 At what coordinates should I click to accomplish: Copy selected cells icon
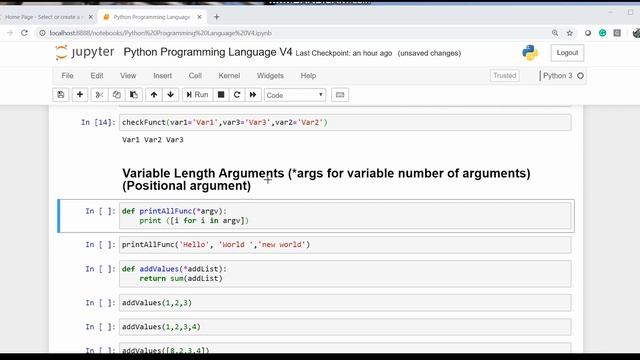click(x=116, y=95)
